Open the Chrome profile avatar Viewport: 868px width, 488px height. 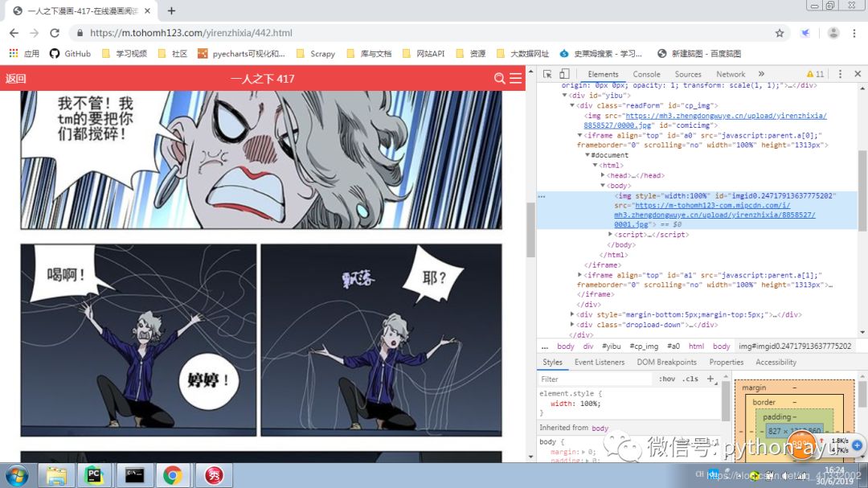pos(833,33)
